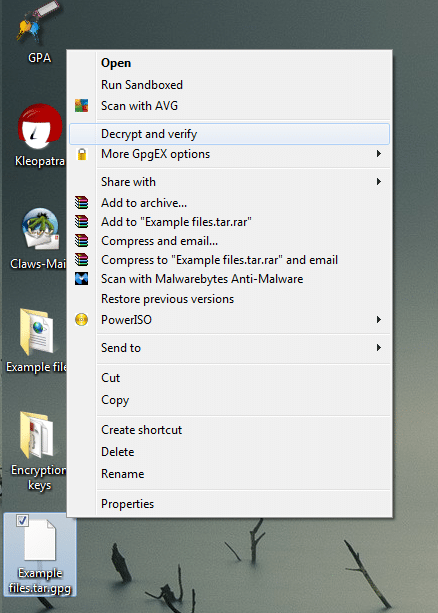Click the Malwarebytes icon in the context menu
The width and height of the screenshot is (438, 613).
81,279
